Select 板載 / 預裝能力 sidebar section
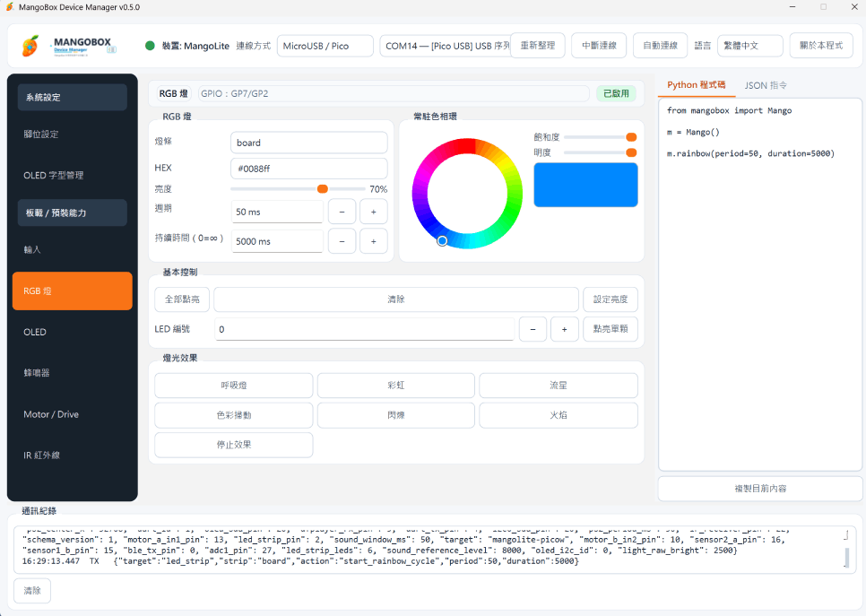 pyautogui.click(x=73, y=213)
